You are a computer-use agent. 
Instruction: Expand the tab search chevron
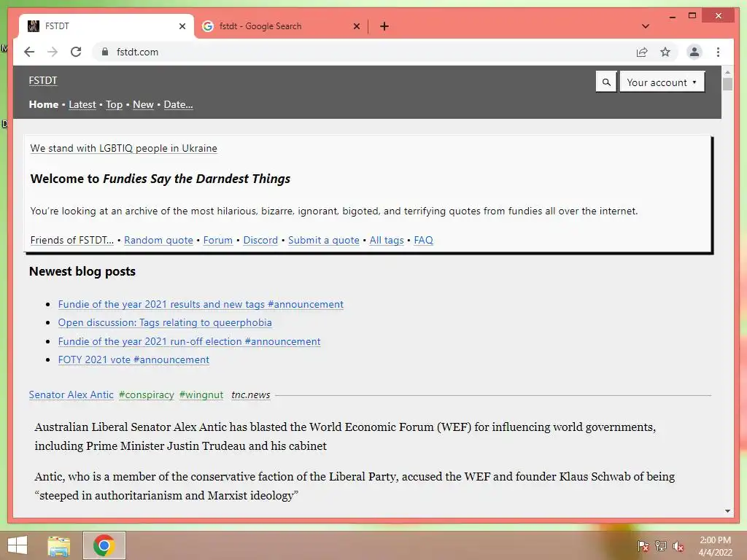646,26
